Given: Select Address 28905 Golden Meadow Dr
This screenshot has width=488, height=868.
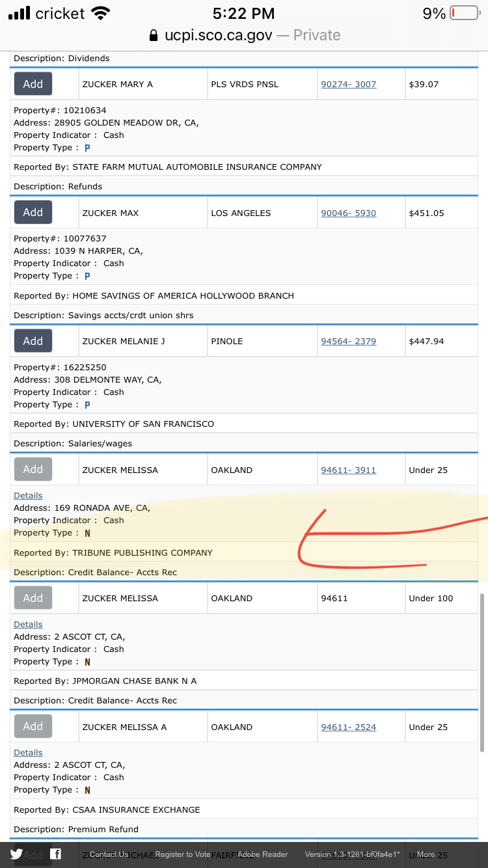Looking at the screenshot, I should point(106,122).
